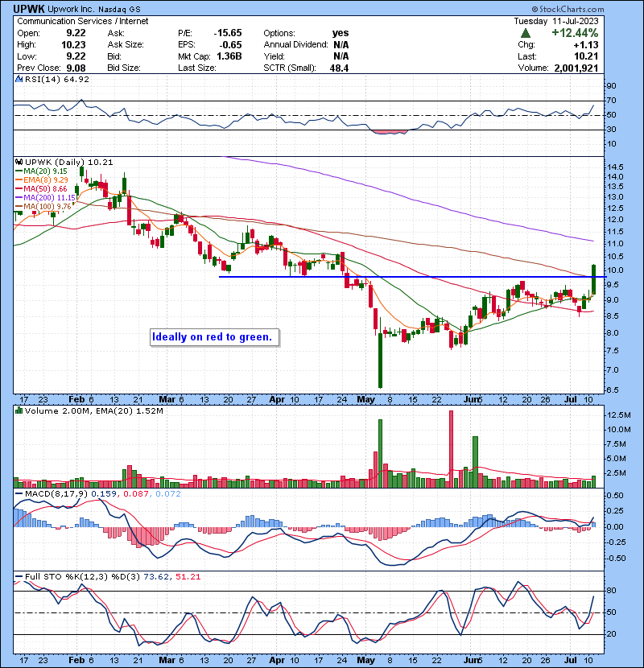Viewport: 644px width, 668px height.
Task: Click the MA(20) 9.15 legend entry
Action: coord(45,171)
